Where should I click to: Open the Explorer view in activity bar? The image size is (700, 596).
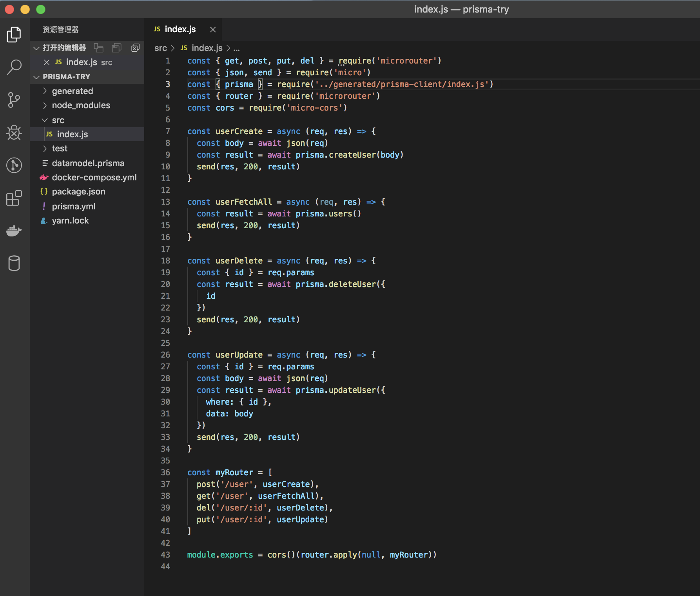14,35
